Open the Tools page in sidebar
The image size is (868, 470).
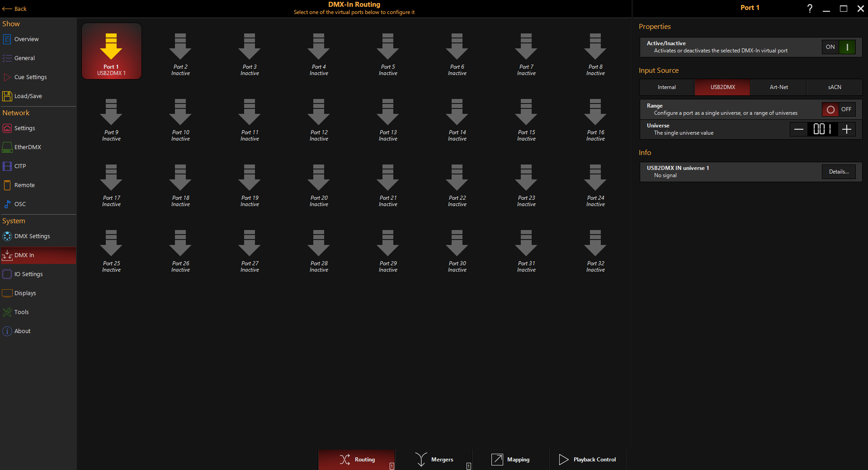pos(21,312)
